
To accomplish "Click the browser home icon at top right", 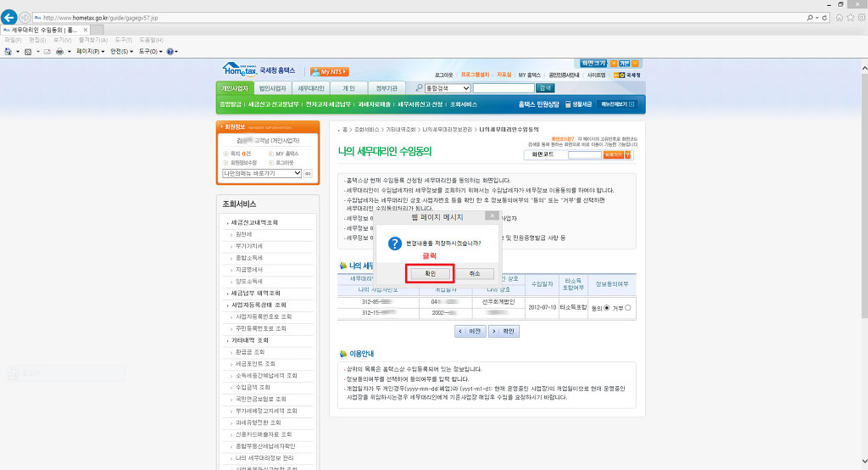I will click(839, 18).
